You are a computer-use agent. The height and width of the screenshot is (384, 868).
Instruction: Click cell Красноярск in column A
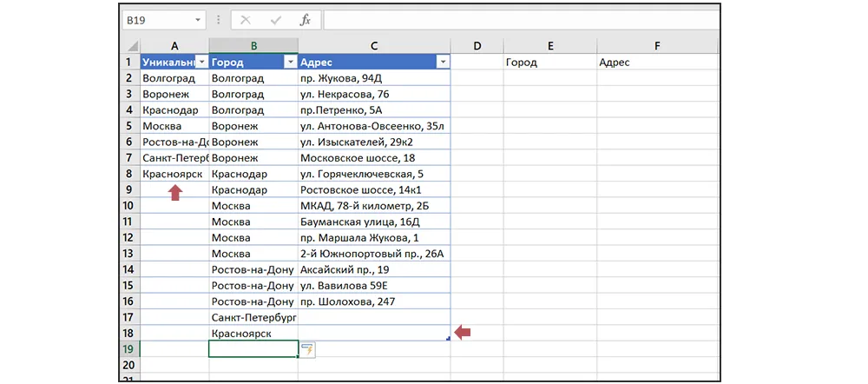174,174
